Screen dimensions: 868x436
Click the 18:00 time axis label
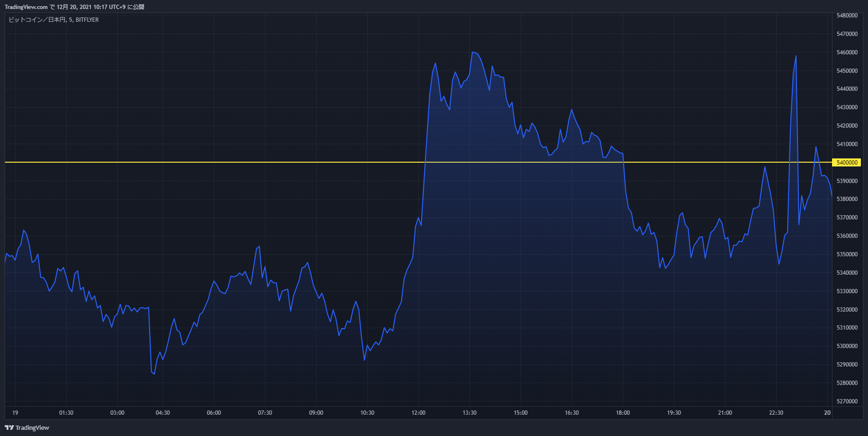[x=623, y=413]
